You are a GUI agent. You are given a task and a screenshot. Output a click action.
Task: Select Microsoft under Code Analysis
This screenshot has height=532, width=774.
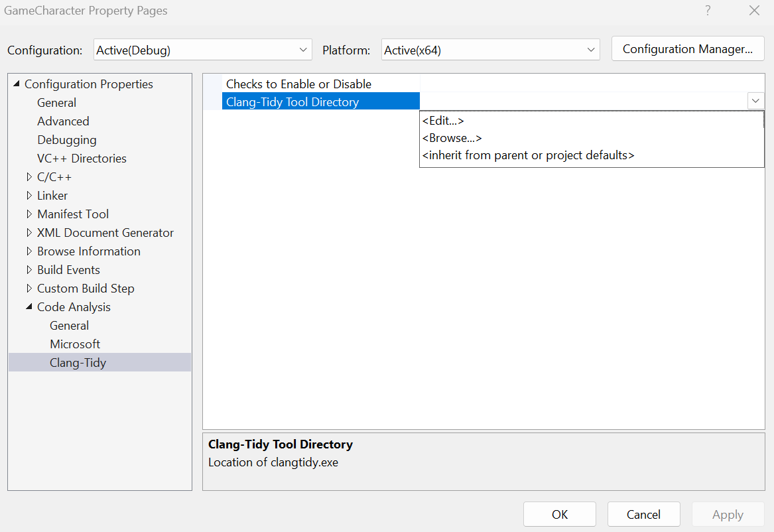point(75,344)
